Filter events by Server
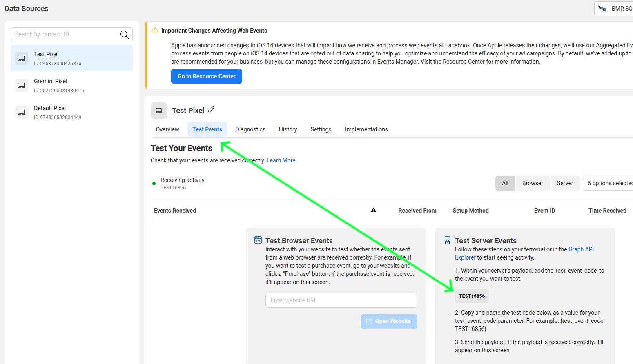 pos(565,183)
